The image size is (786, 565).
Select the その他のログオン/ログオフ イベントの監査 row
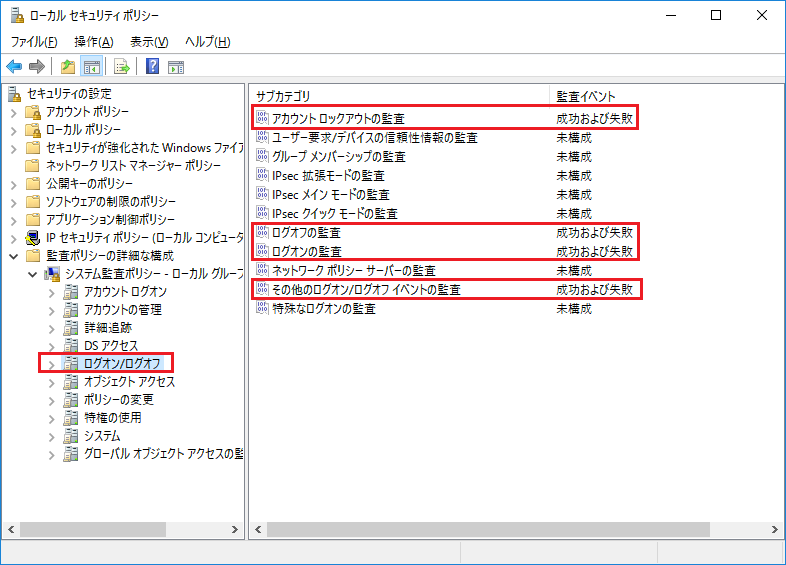[x=444, y=289]
